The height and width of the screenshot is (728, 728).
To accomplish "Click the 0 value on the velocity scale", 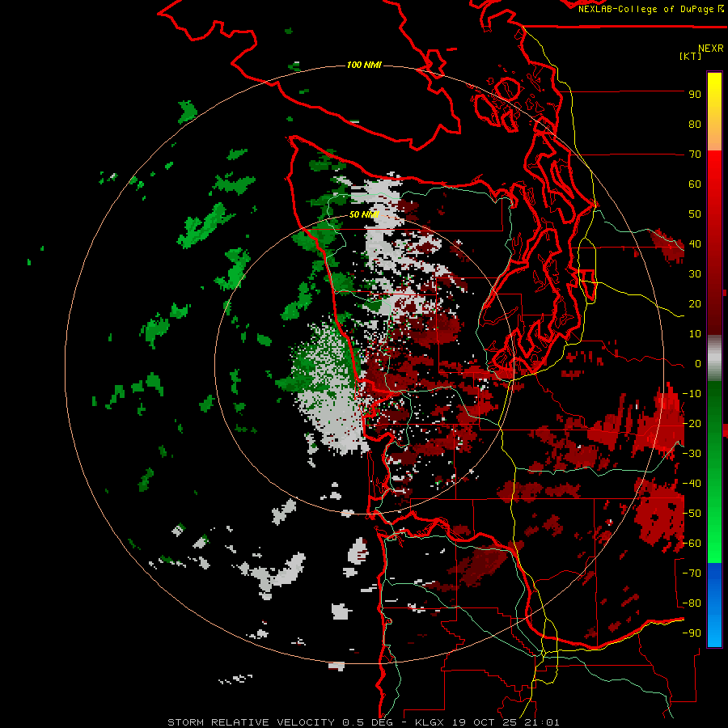I will 698,364.
